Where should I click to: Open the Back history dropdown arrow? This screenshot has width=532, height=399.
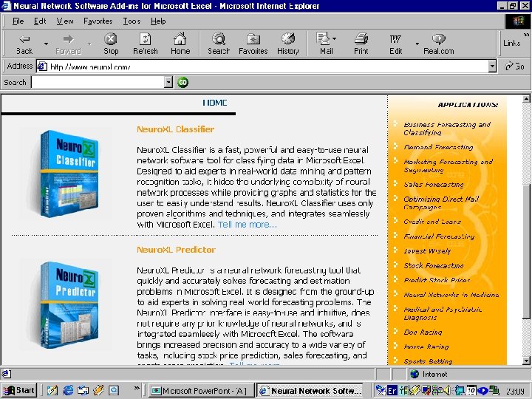click(46, 44)
